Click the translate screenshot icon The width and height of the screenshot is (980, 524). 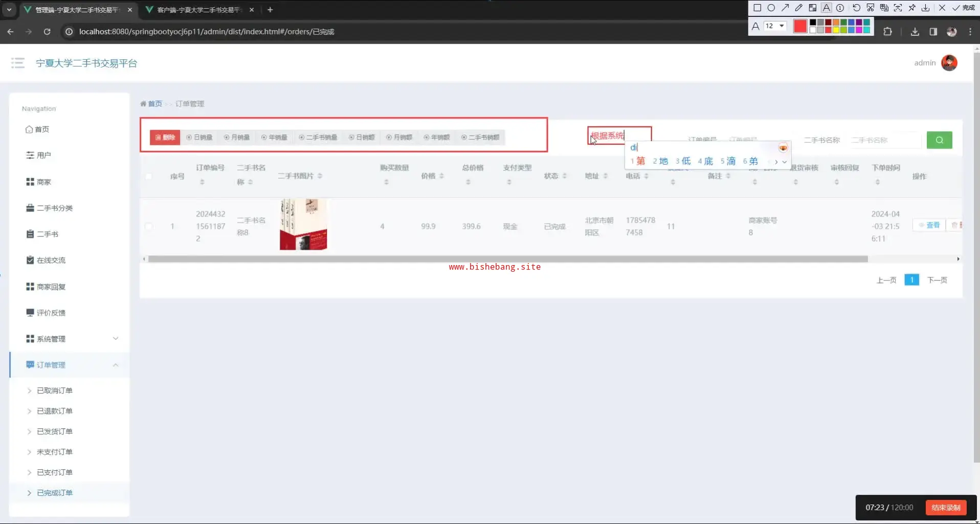(x=884, y=8)
